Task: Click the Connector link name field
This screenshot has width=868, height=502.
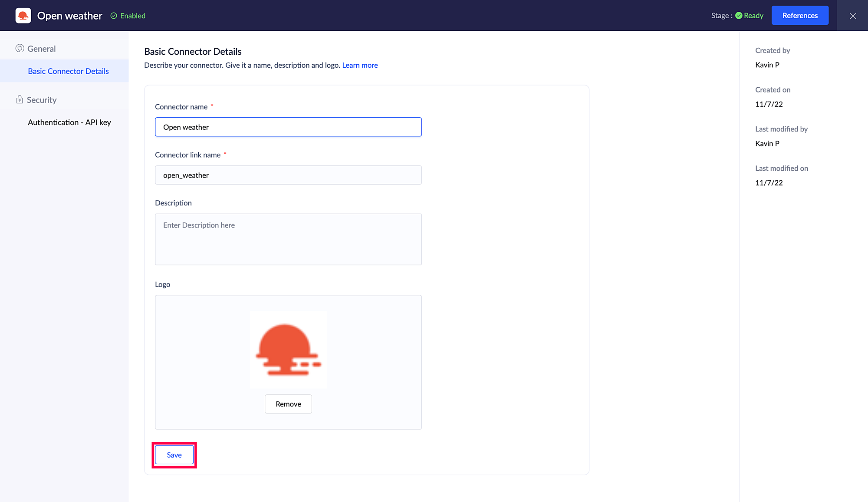Action: click(288, 175)
